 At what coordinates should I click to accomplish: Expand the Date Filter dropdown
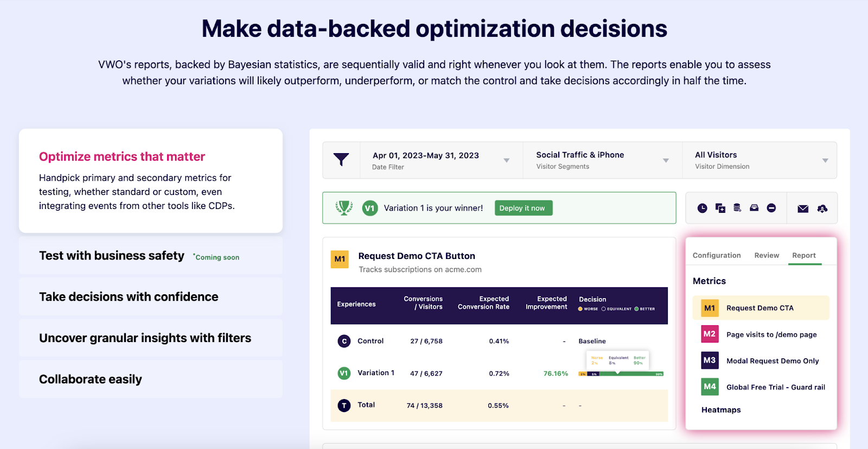[x=507, y=160]
